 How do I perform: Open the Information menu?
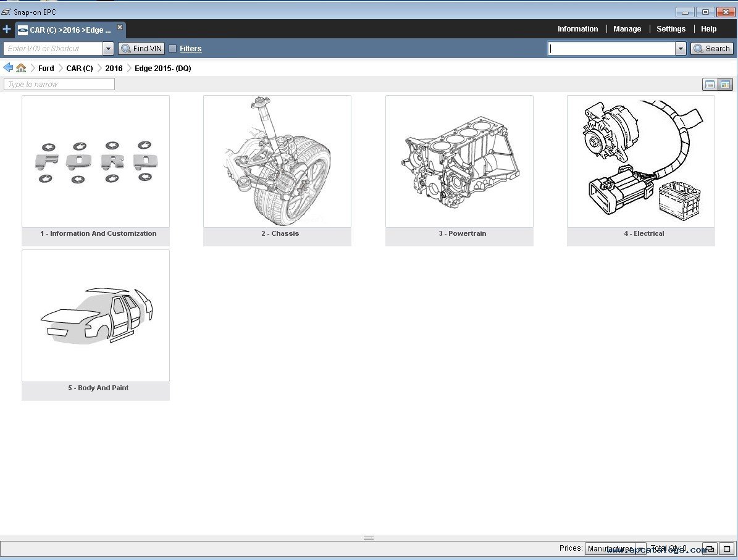click(x=577, y=29)
